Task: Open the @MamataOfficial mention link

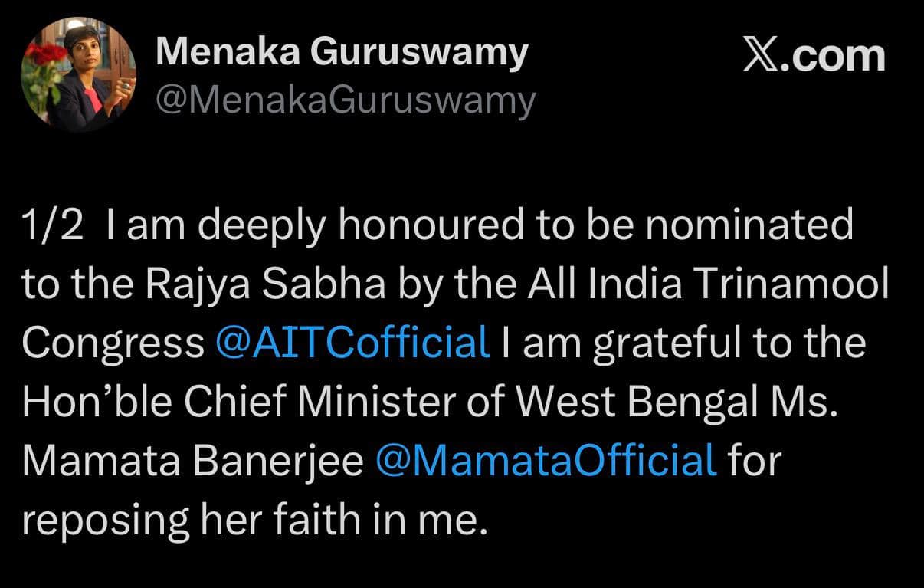Action: (546, 460)
